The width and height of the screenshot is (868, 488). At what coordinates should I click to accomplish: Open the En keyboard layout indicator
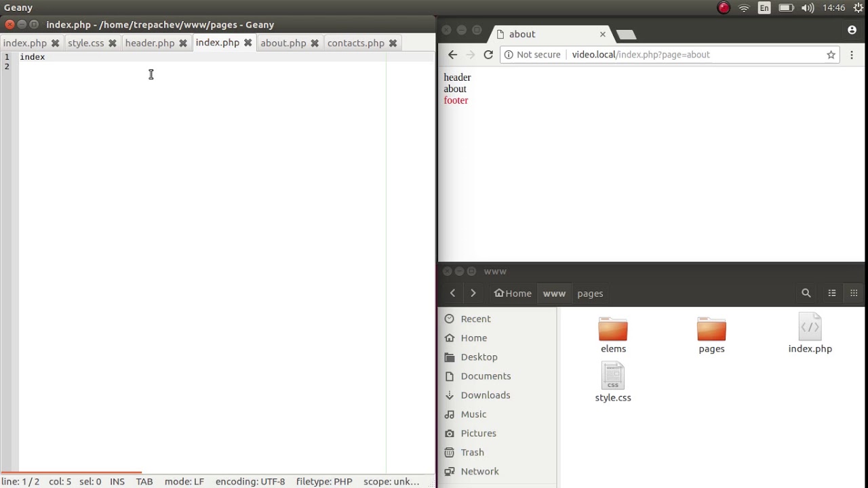pyautogui.click(x=764, y=8)
